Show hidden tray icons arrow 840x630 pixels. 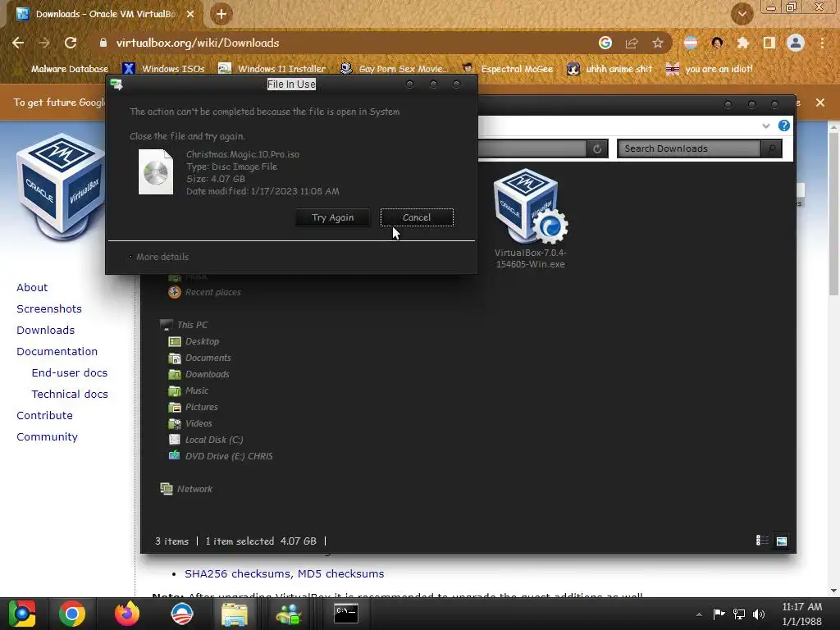click(x=699, y=614)
